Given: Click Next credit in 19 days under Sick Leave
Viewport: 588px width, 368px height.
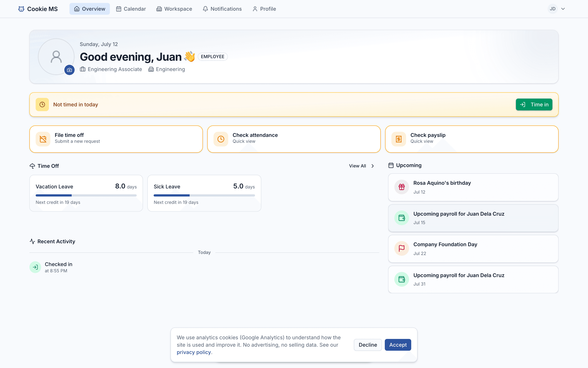Looking at the screenshot, I should (176, 203).
